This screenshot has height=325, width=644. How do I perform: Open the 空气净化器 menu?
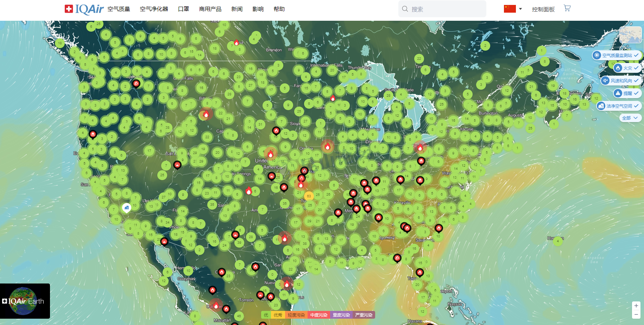pos(154,9)
